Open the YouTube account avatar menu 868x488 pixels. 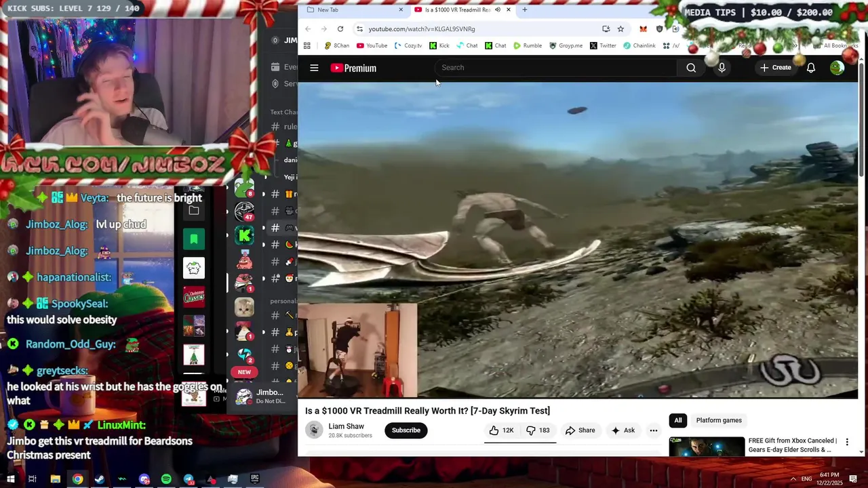point(837,68)
